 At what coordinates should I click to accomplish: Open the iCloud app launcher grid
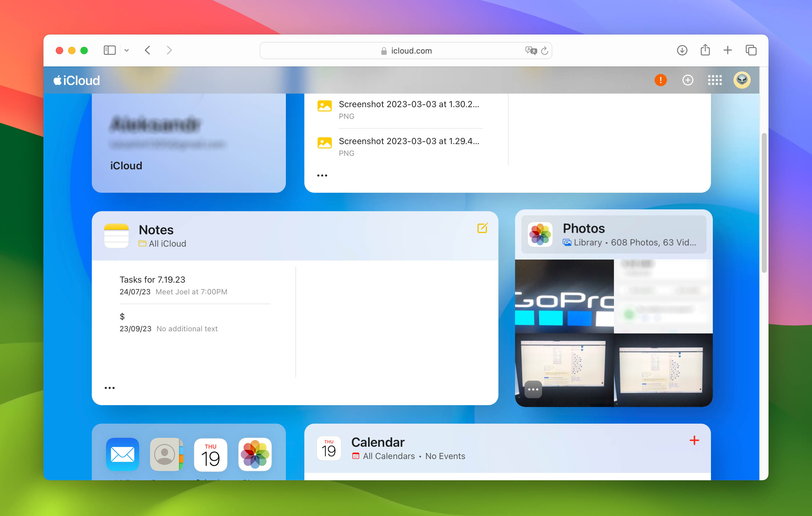[715, 80]
